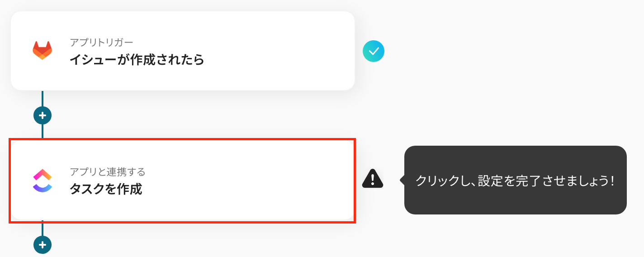This screenshot has height=257, width=644.
Task: Click the ClickUp logo icon
Action: [x=43, y=181]
